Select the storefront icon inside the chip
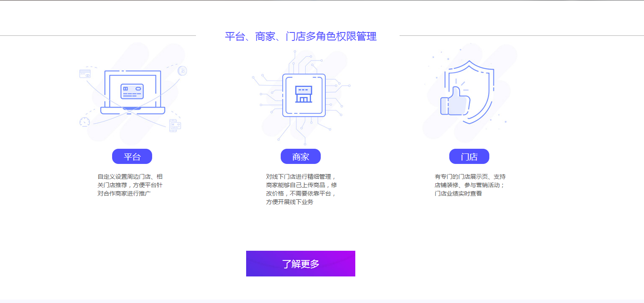Screen dimensions: 644x303 pyautogui.click(x=303, y=94)
